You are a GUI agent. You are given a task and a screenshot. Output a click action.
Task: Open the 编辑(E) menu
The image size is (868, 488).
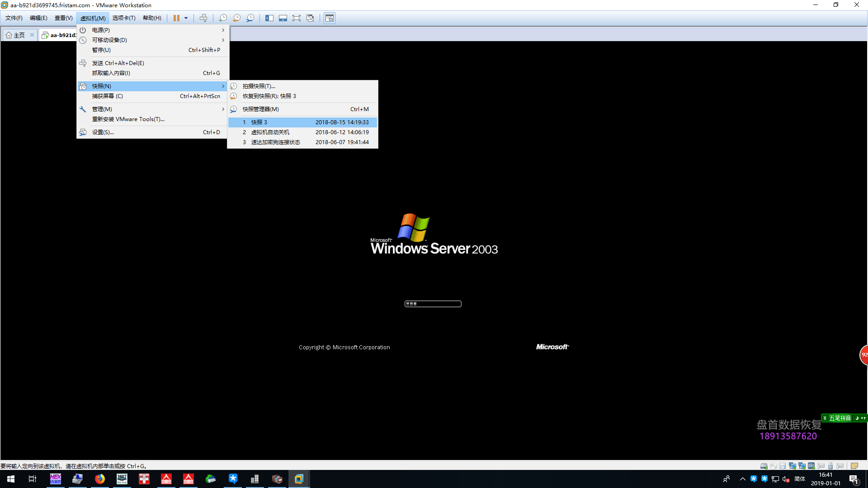coord(38,18)
